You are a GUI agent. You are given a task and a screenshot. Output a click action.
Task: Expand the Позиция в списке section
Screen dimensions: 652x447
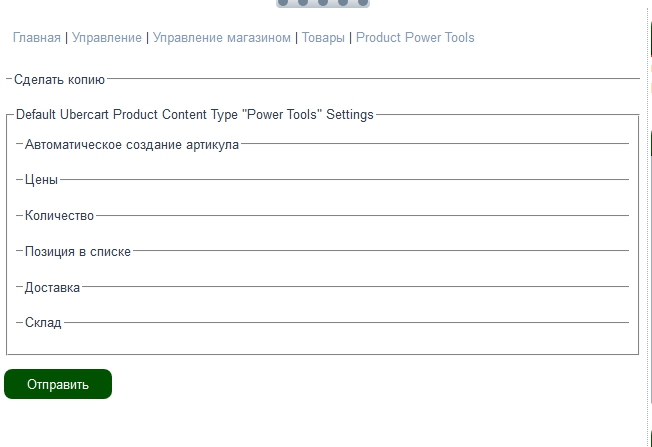tap(78, 251)
